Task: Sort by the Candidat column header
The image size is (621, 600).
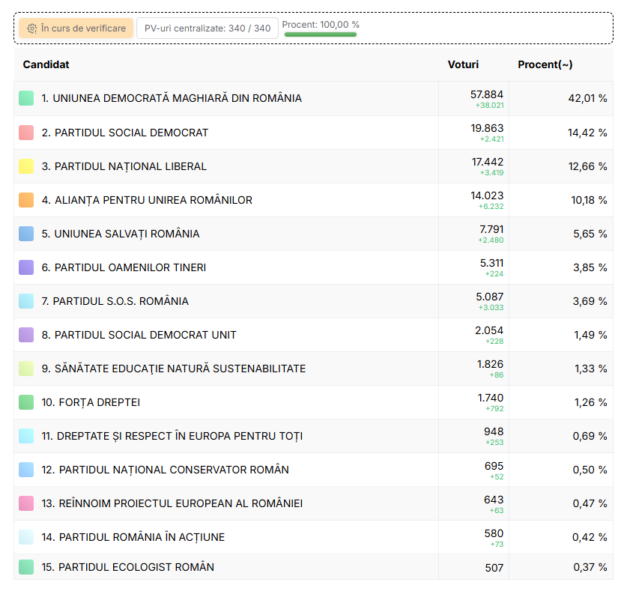Action: click(46, 65)
